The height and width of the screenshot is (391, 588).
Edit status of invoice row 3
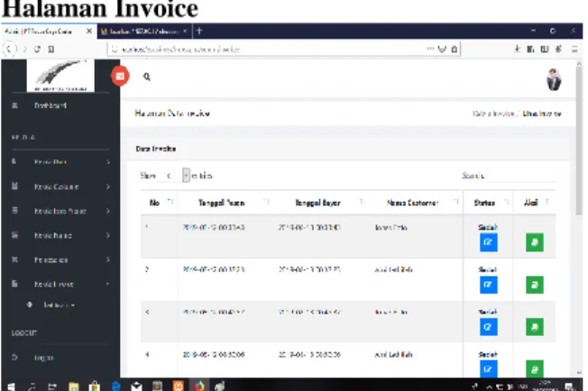pyautogui.click(x=488, y=326)
